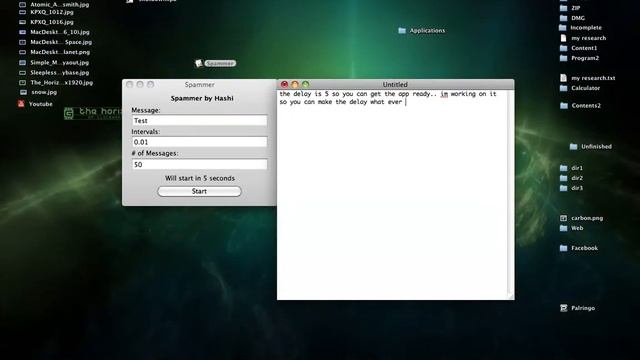
Task: Select the KPXQ_1016.jpg file icon
Action: 22,22
